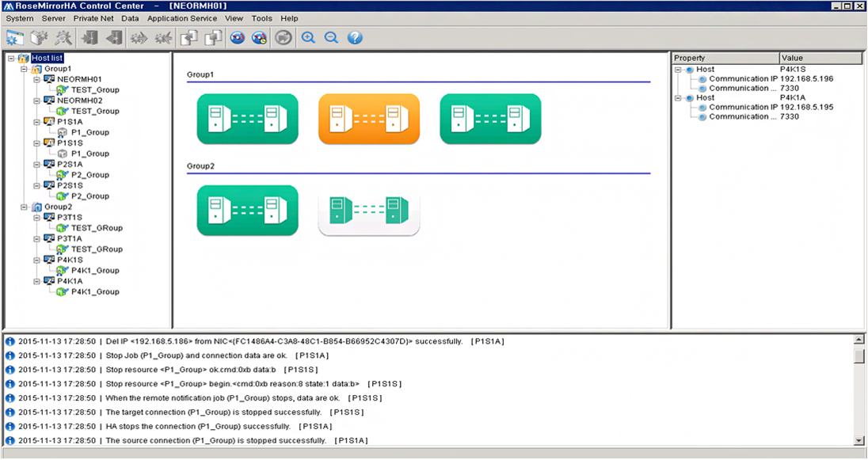868x460 pixels.
Task: Click the window-with-gear toolbar icon
Action: 15,38
